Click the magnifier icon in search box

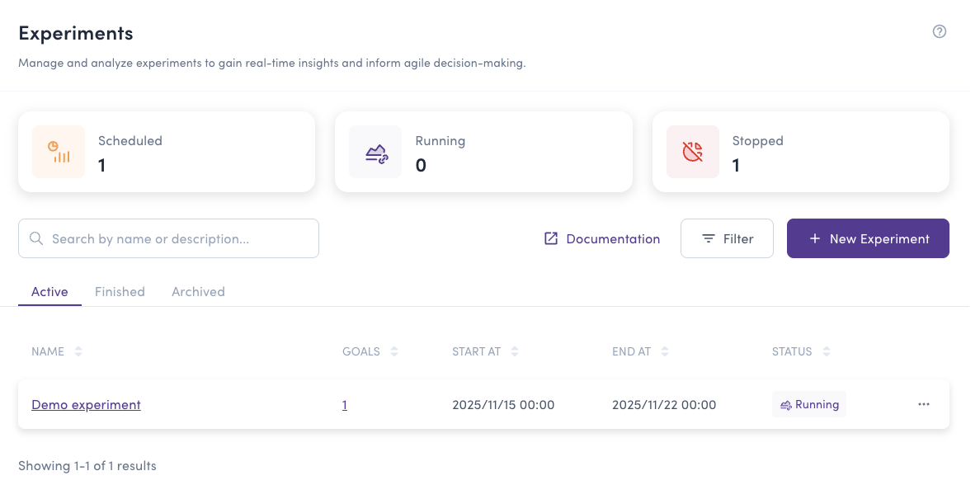(36, 238)
